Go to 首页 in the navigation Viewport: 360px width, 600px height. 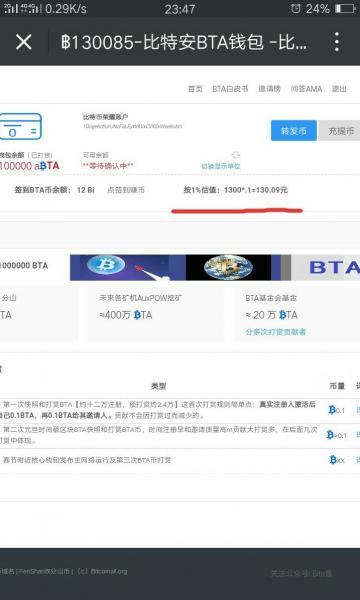click(195, 89)
